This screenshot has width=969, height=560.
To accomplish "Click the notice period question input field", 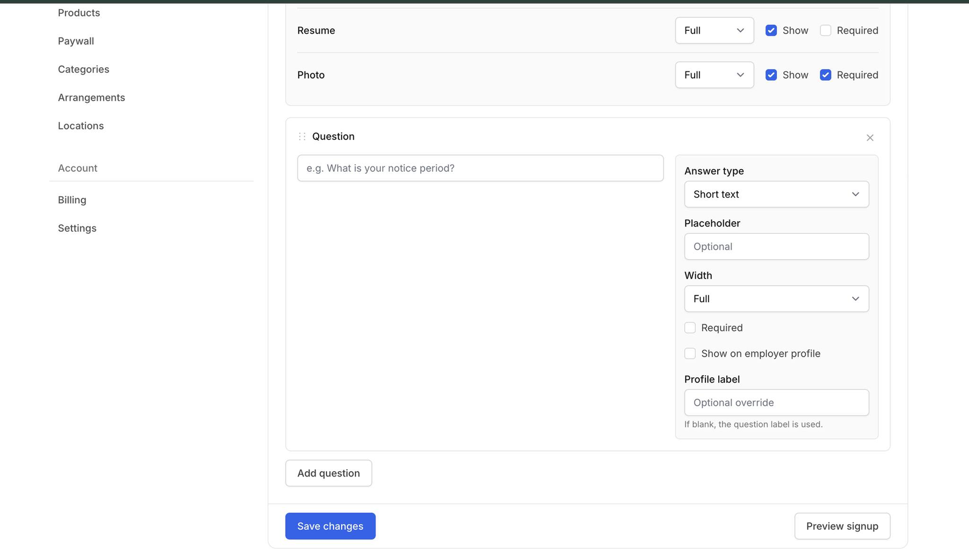I will [480, 168].
